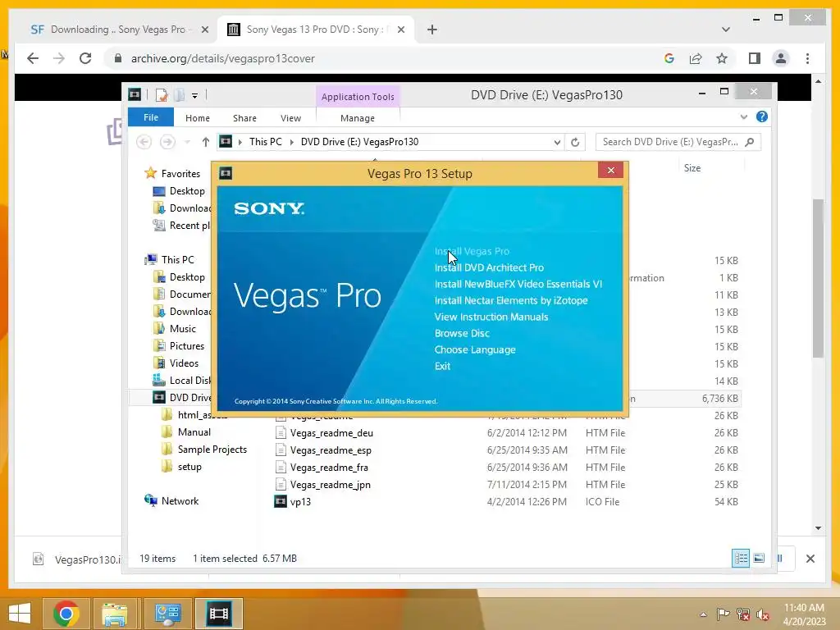The height and width of the screenshot is (630, 840).
Task: Open File Explorer from the taskbar
Action: [115, 614]
